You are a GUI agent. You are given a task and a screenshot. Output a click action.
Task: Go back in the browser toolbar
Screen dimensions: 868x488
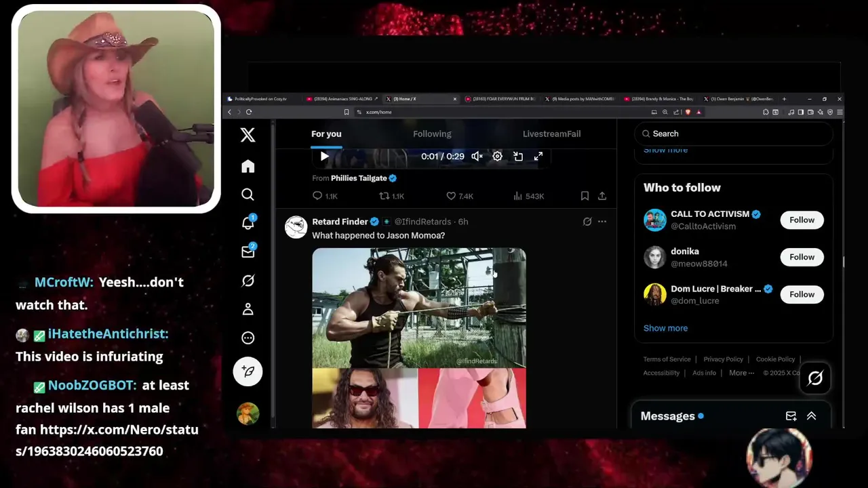point(229,112)
